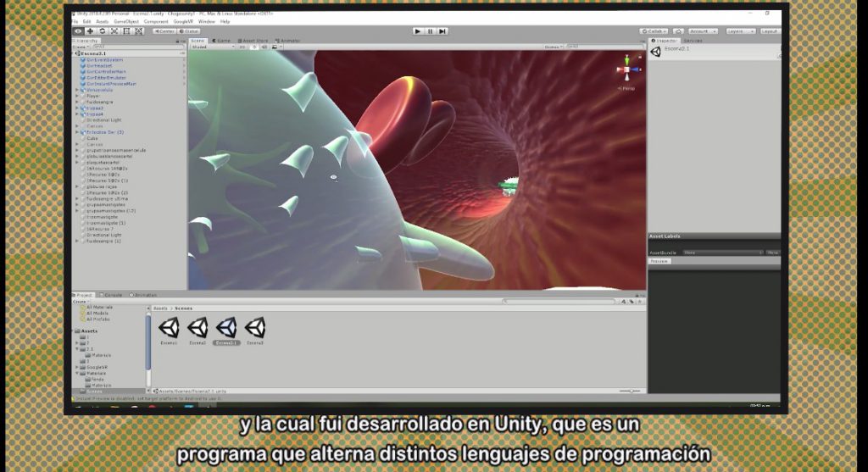Click the Step frame button
This screenshot has width=868, height=472.
442,31
